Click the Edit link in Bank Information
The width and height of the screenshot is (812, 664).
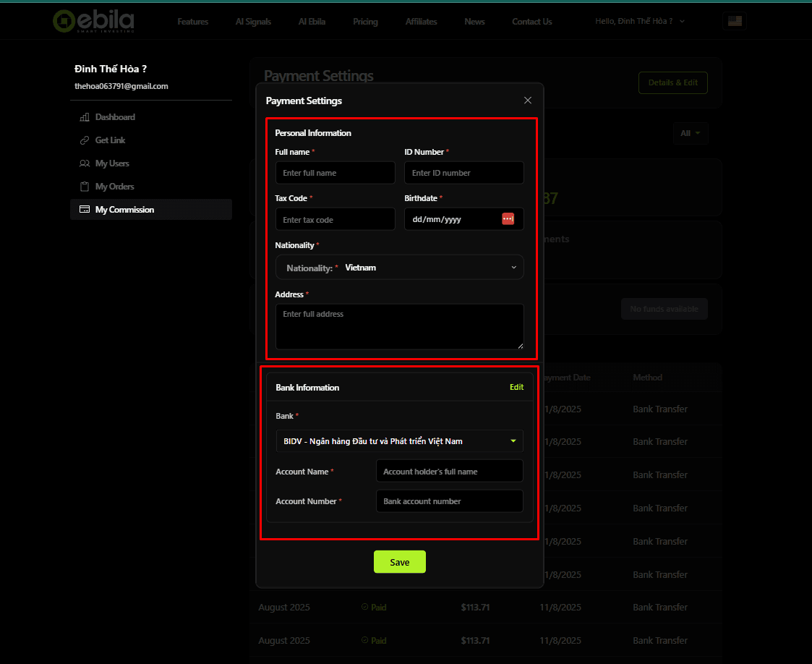pyautogui.click(x=516, y=387)
